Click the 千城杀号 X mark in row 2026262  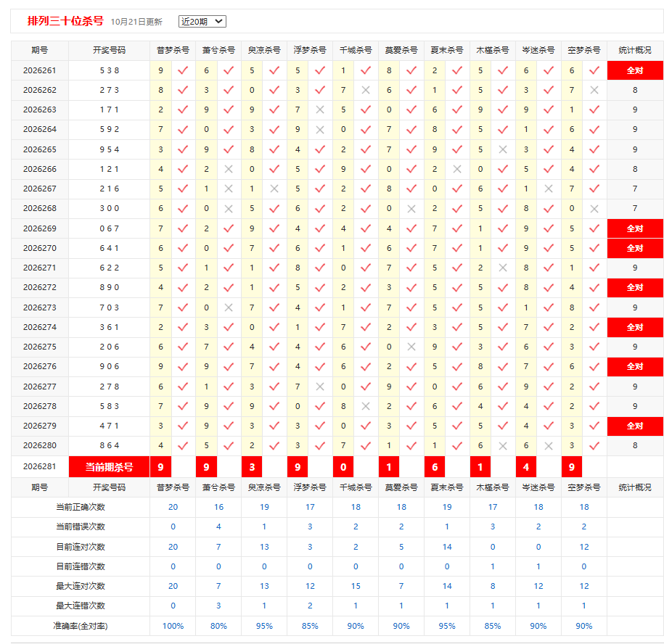(366, 90)
